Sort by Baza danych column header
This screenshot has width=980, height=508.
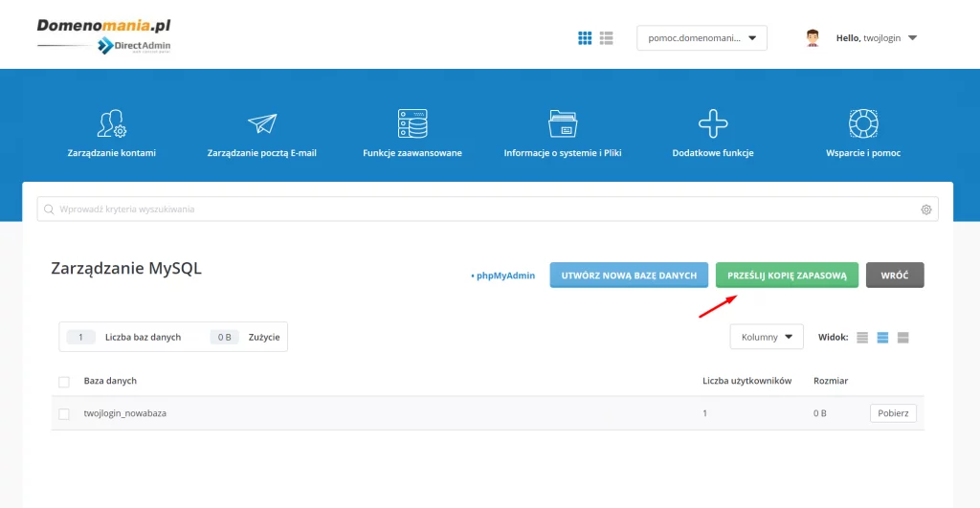click(x=110, y=381)
